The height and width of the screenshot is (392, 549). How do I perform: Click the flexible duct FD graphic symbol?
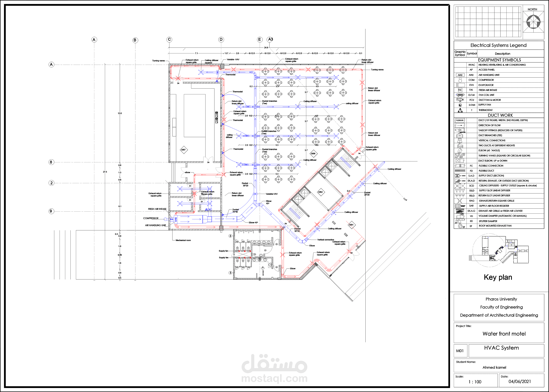[460, 171]
